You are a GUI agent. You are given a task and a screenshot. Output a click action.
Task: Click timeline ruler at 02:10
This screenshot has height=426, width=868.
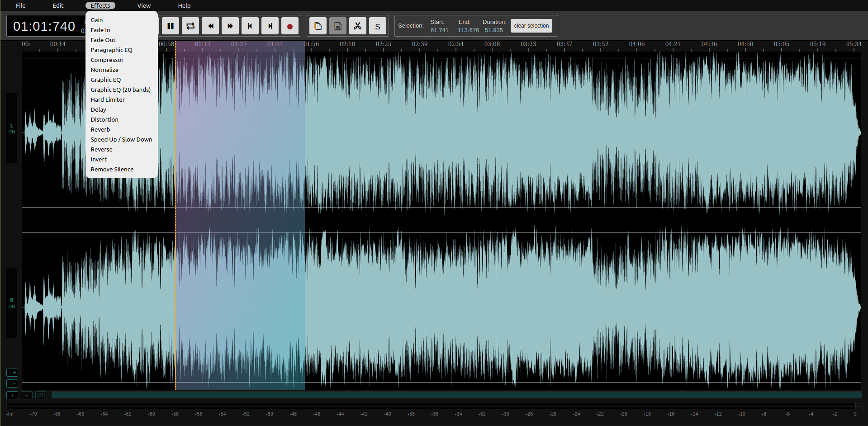(x=347, y=44)
